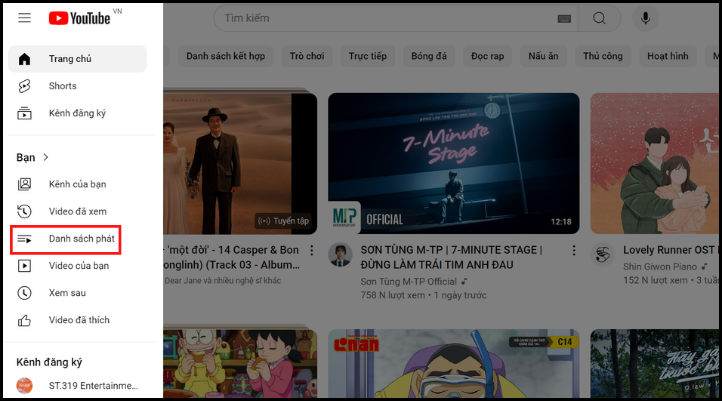Screen dimensions: 722x401
Task: Open Dear Jane và nhiều nghệ sĩ khác
Action: (223, 280)
